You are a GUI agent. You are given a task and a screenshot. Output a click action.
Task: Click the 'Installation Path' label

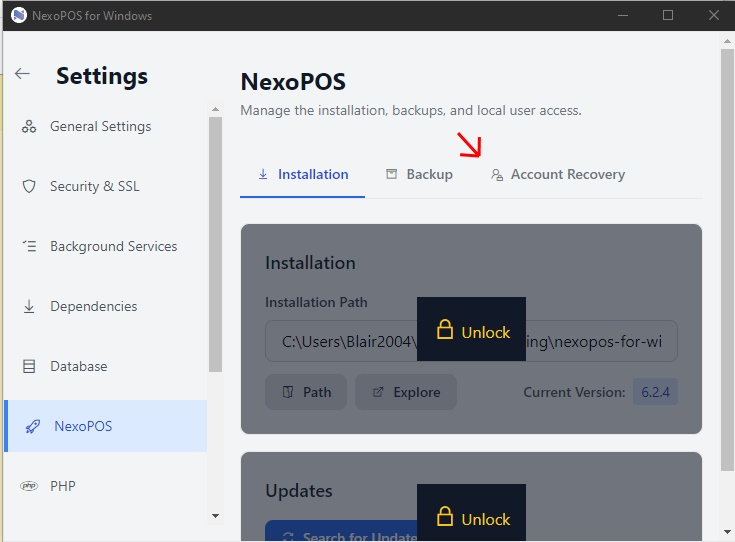click(x=316, y=302)
